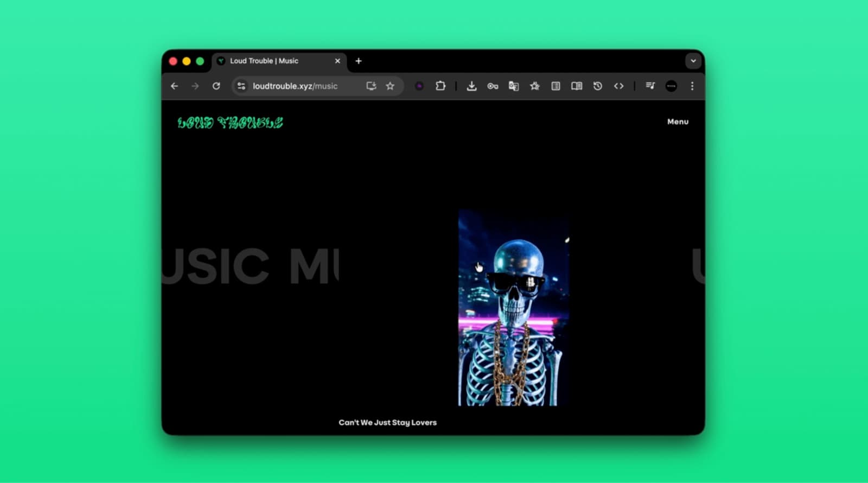Open the site Menu

point(678,122)
